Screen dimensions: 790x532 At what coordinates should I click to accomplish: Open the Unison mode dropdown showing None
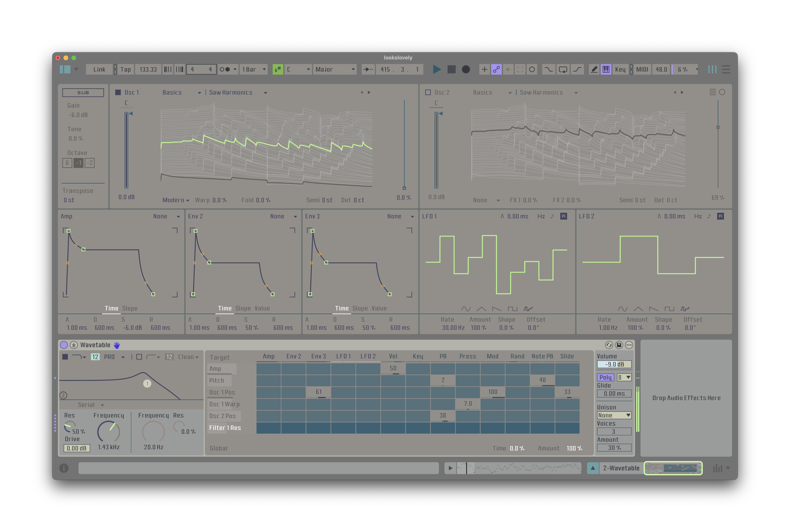pyautogui.click(x=614, y=415)
